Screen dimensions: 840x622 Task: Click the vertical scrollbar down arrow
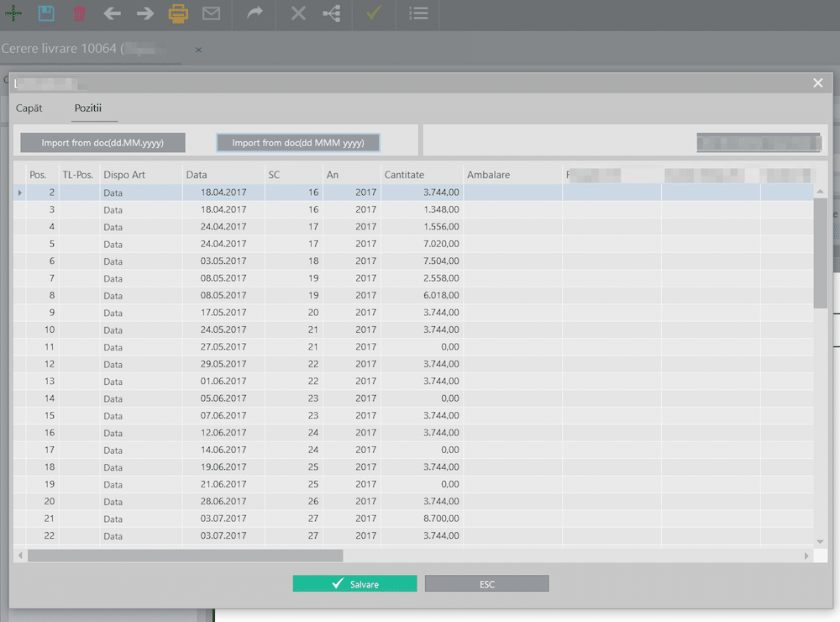point(820,541)
